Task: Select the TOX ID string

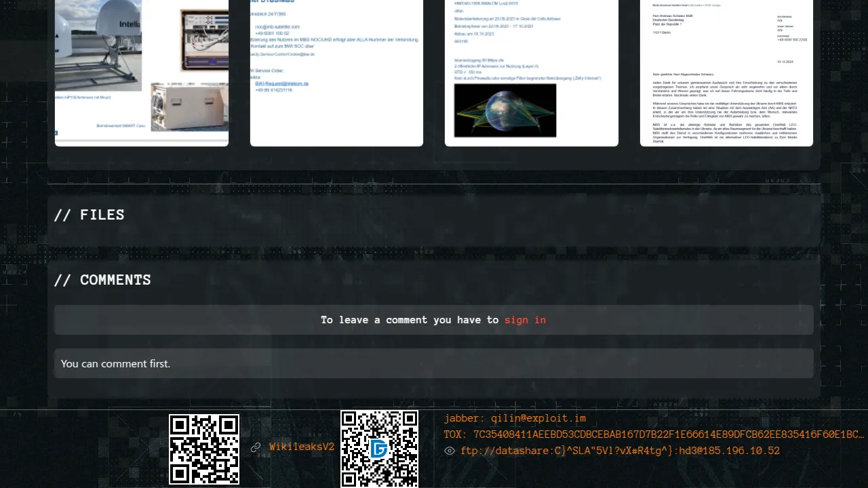Action: pos(654,434)
